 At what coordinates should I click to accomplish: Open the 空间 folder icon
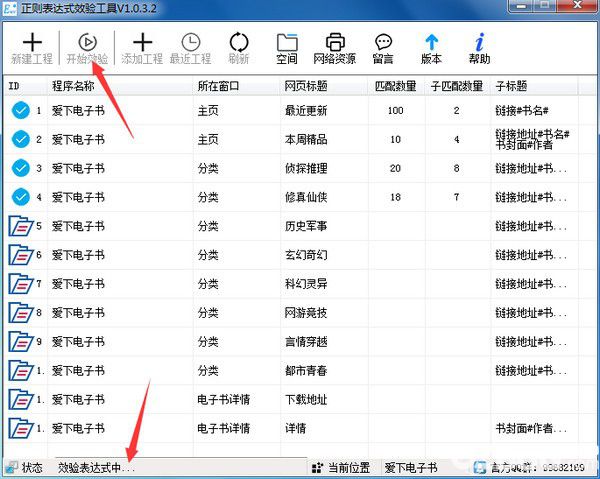coord(287,42)
